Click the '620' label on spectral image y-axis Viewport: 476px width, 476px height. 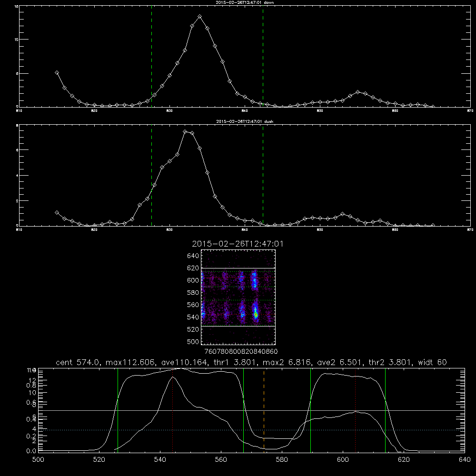tap(193, 268)
